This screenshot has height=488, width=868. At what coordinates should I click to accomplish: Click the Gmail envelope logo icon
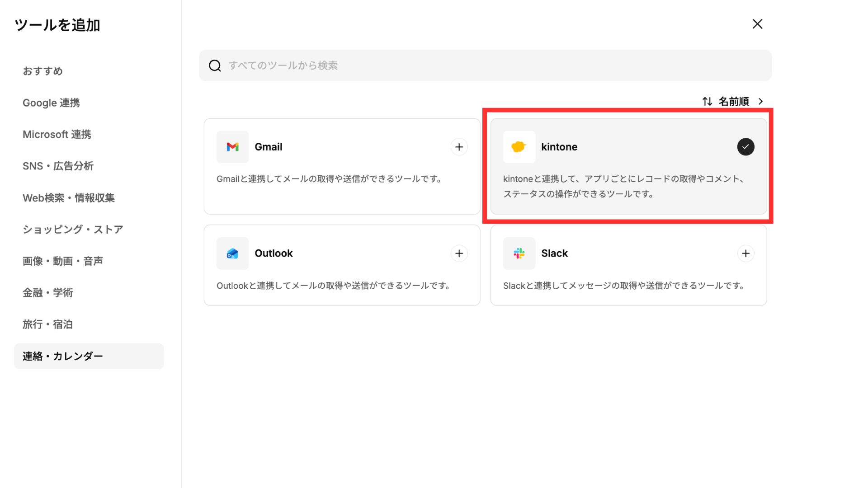(232, 147)
